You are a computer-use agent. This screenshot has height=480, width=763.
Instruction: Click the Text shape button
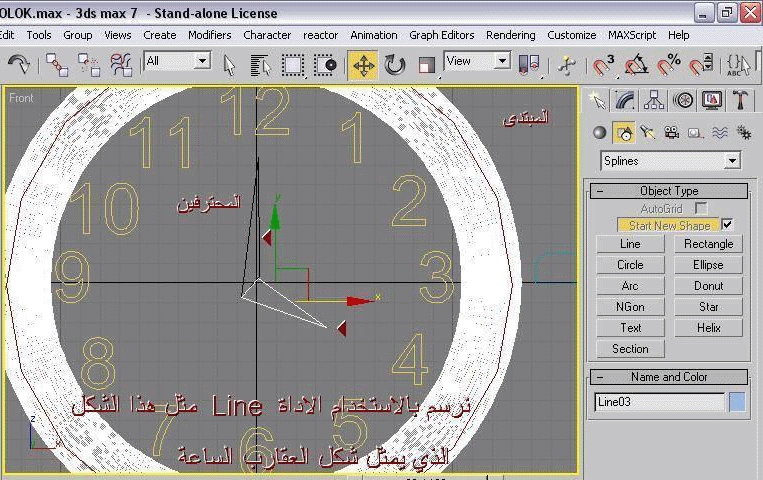tap(630, 328)
